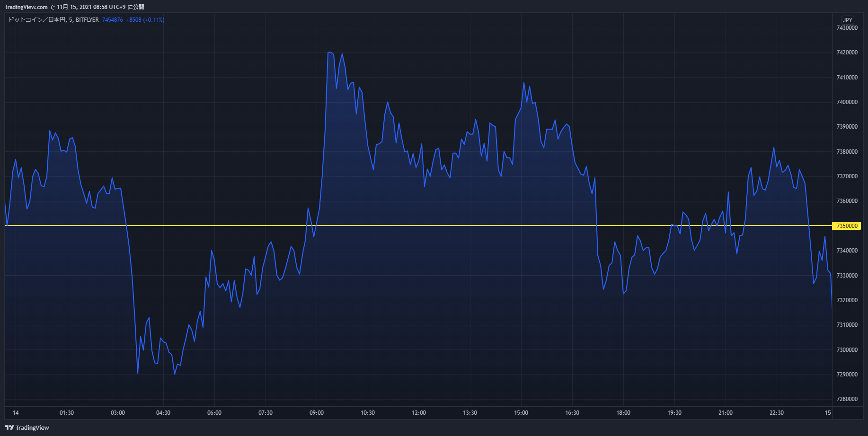The image size is (868, 436).
Task: Click the 13:30 time axis label
Action: 470,413
